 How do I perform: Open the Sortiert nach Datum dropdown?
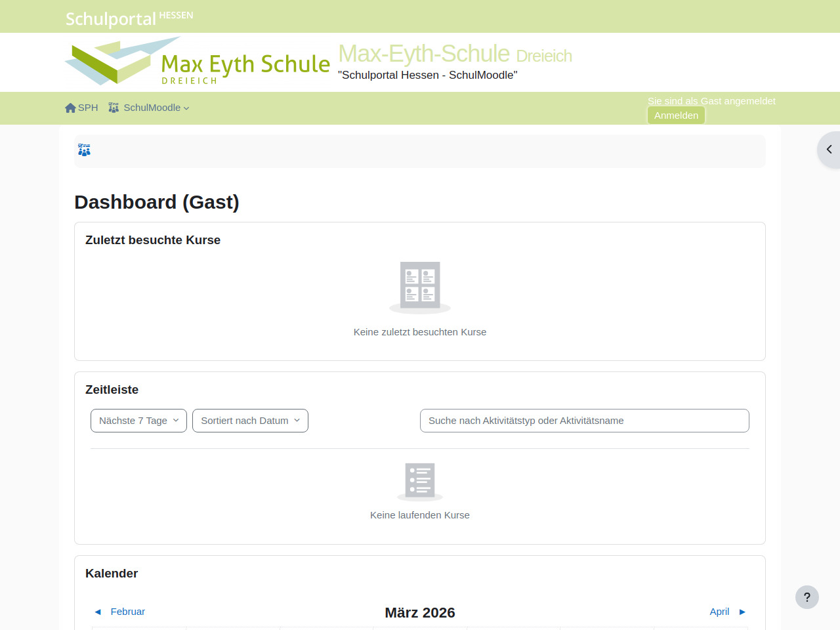(250, 421)
